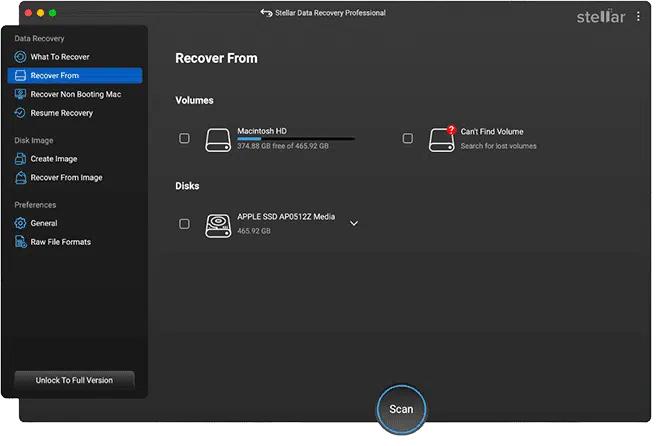Viewport: 668px width, 446px height.
Task: Click the Resume Recovery sidebar icon
Action: point(20,113)
